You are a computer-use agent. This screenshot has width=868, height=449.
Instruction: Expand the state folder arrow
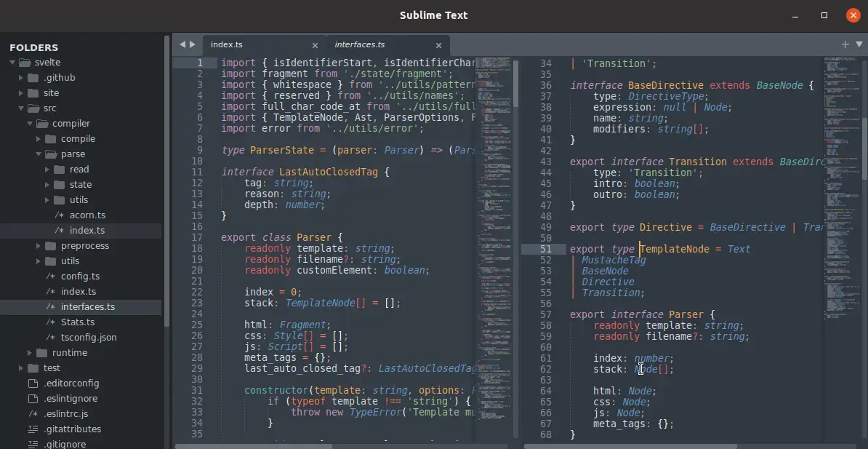pos(47,185)
